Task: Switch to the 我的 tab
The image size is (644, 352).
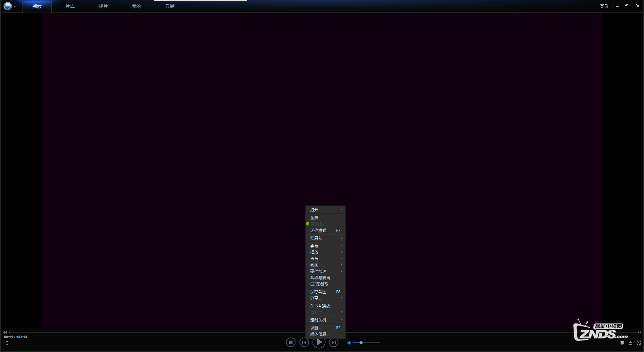Action: point(137,6)
